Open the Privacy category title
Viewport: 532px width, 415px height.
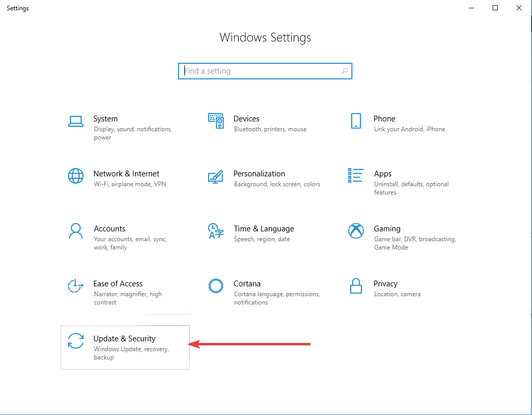pyautogui.click(x=386, y=283)
